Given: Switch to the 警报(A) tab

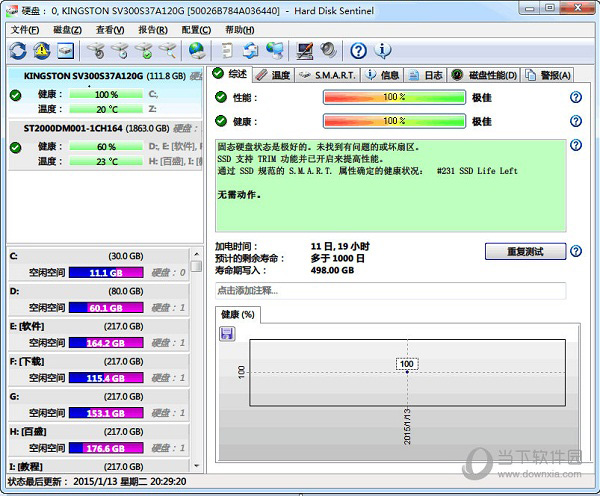Looking at the screenshot, I should (548, 75).
